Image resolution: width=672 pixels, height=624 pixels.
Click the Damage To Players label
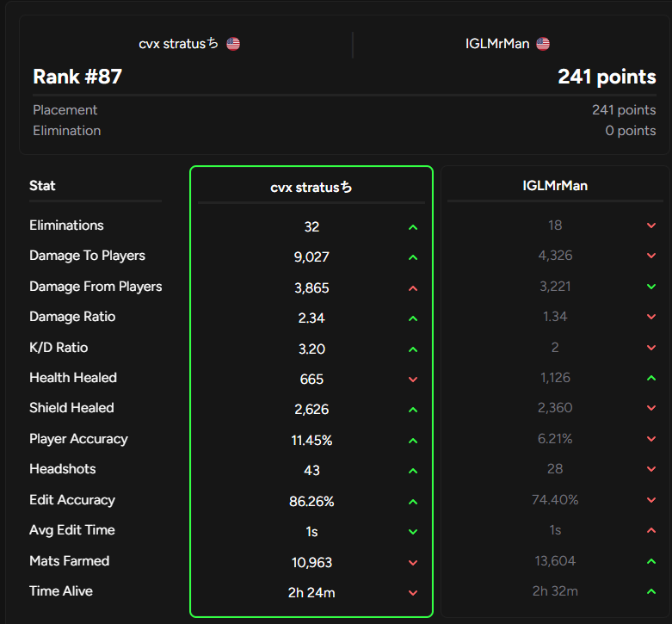click(88, 256)
